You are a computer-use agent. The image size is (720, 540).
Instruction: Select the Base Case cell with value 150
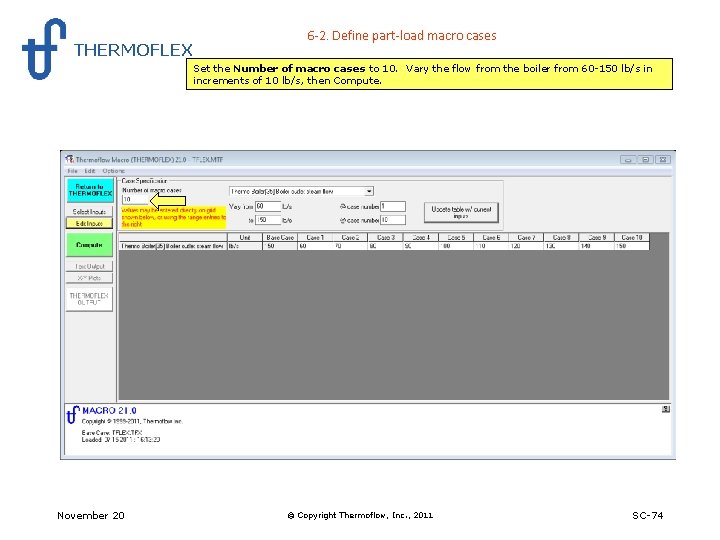[x=280, y=246]
